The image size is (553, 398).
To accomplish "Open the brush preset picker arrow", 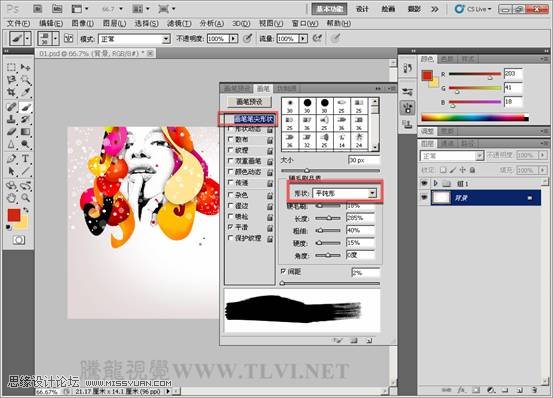I will (55, 38).
